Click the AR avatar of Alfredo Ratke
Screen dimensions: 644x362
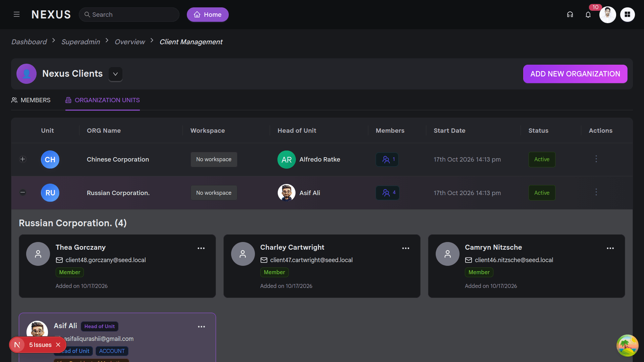[286, 160]
